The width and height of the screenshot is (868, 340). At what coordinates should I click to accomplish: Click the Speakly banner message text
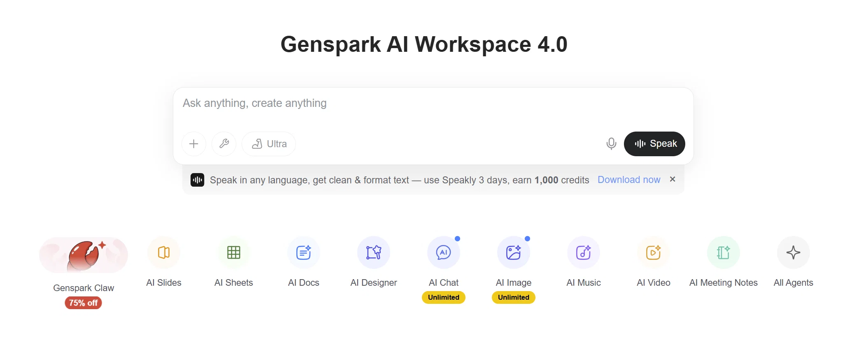pyautogui.click(x=400, y=180)
